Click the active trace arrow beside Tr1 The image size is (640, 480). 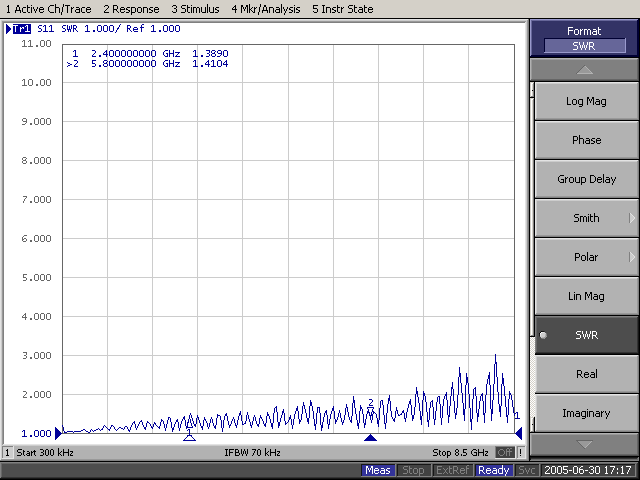pyautogui.click(x=9, y=29)
